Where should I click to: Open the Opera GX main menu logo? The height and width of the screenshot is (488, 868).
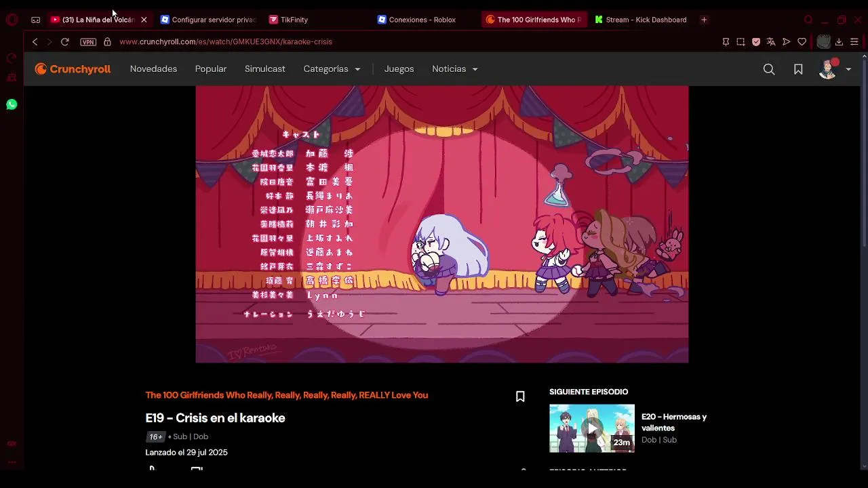pyautogui.click(x=12, y=20)
